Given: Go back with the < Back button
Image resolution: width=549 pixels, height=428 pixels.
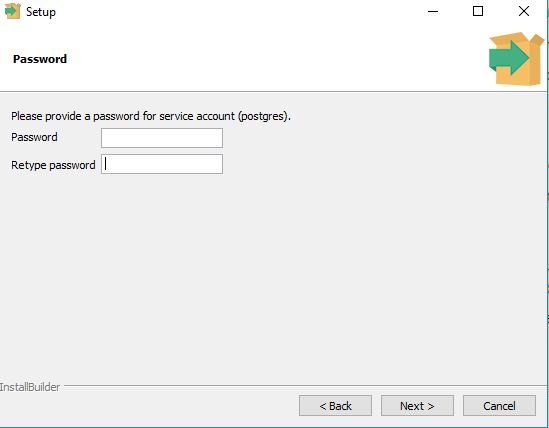Looking at the screenshot, I should (335, 406).
